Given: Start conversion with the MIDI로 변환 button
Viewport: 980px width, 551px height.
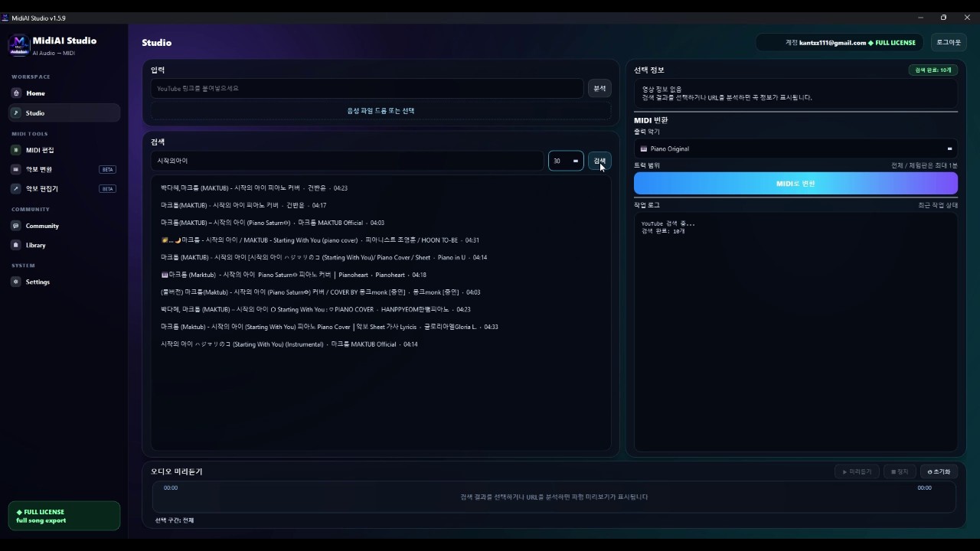Looking at the screenshot, I should point(795,184).
